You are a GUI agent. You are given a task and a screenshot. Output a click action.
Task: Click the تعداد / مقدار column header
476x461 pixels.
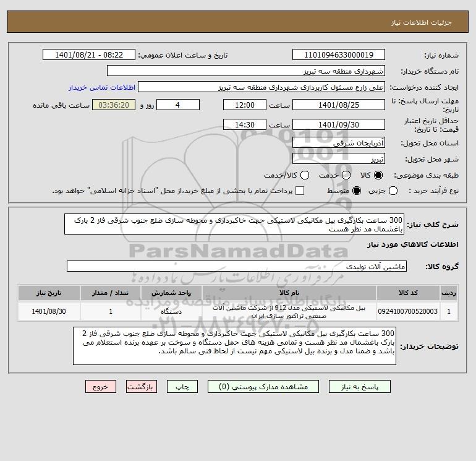coord(111,293)
